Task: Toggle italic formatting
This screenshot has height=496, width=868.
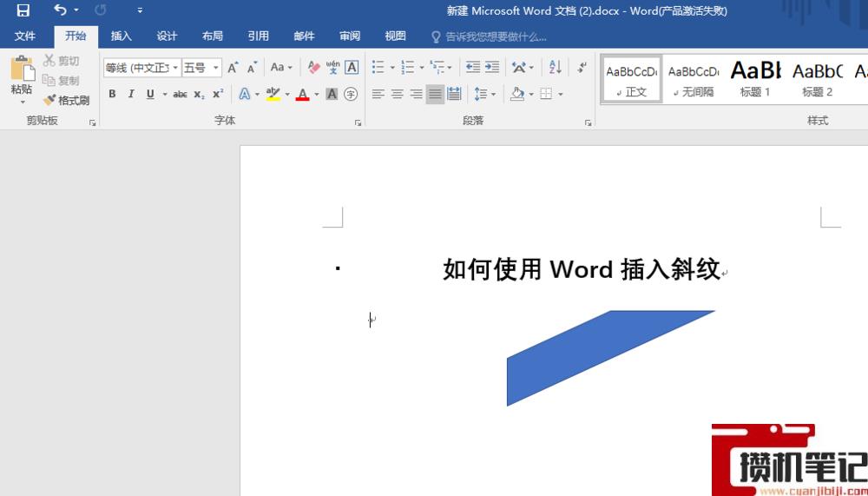Action: 131,94
